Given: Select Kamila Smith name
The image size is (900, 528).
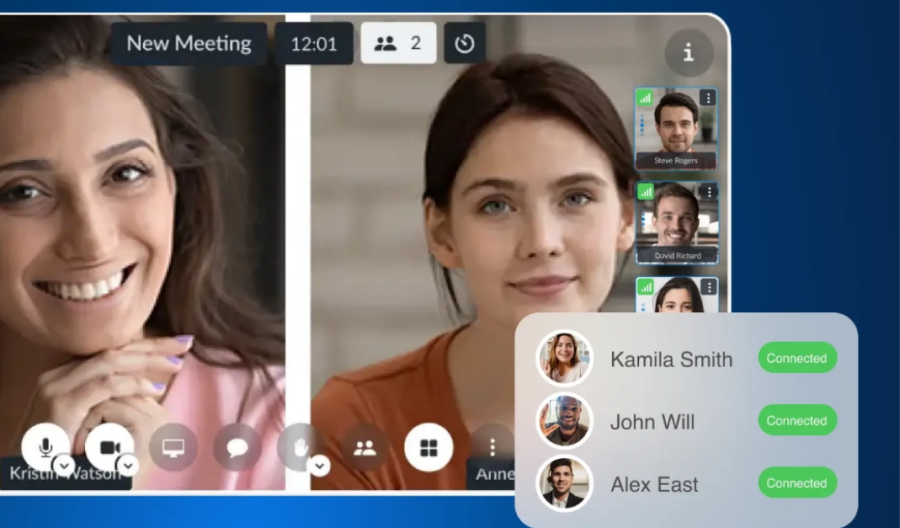Looking at the screenshot, I should 672,360.
